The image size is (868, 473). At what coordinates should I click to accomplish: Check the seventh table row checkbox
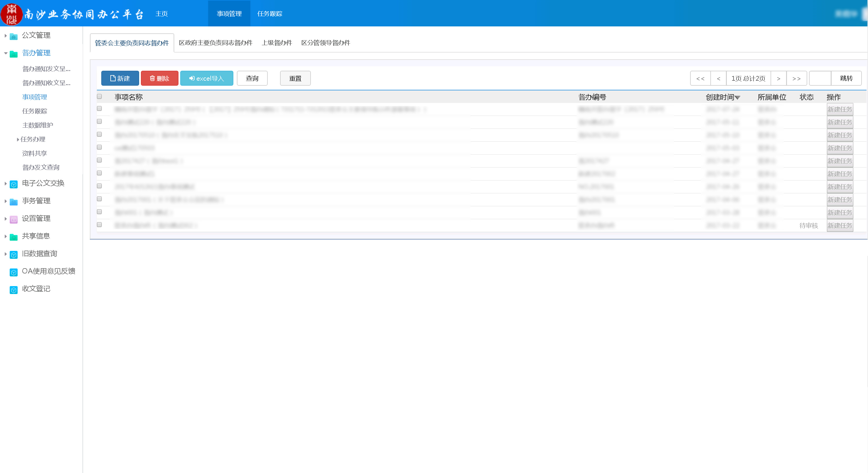pyautogui.click(x=99, y=186)
